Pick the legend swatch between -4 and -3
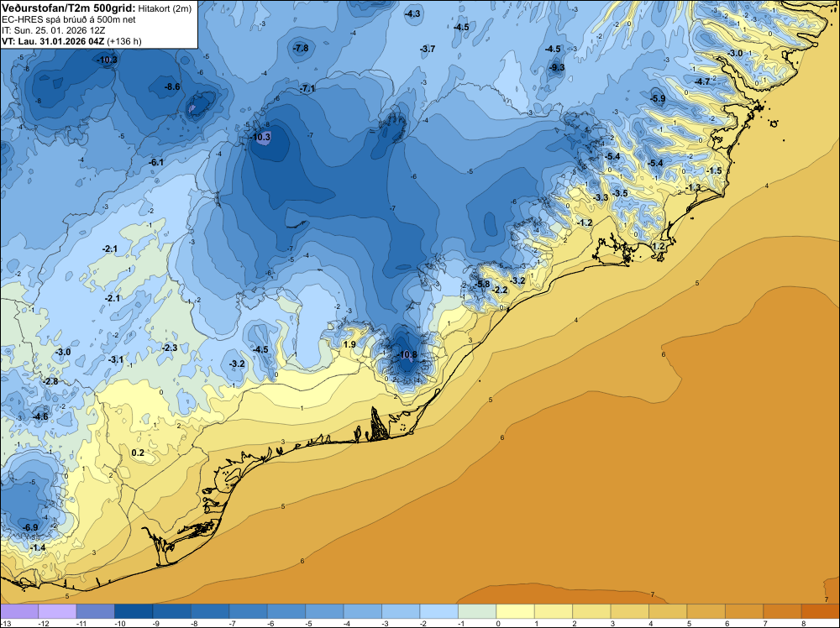Image resolution: width=840 pixels, height=628 pixels. coord(363,611)
